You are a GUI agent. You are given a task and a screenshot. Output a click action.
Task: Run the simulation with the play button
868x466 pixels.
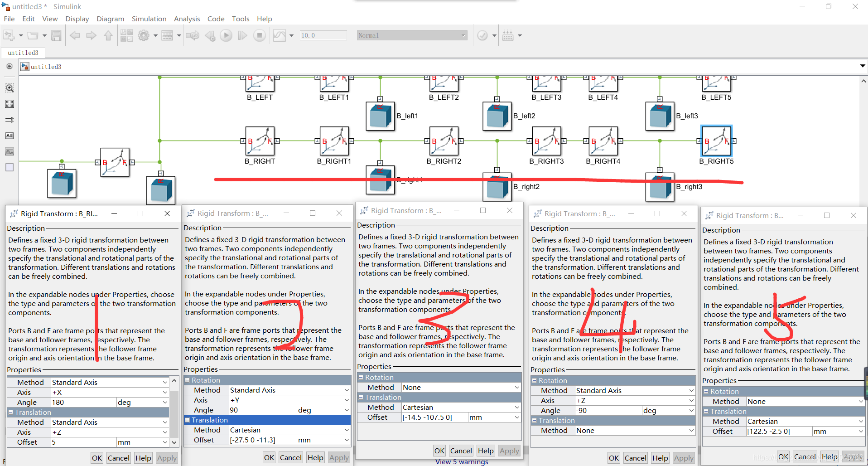(226, 35)
